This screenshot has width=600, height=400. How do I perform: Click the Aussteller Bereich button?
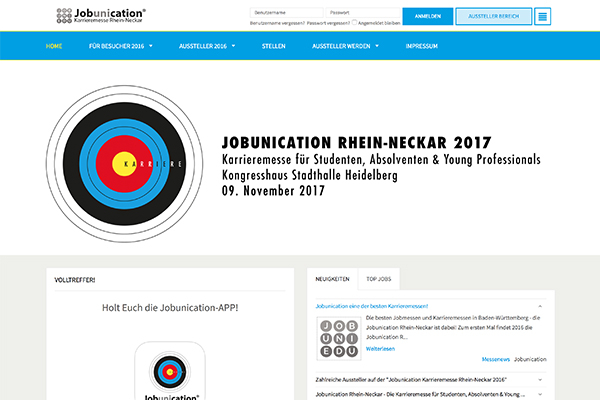coord(494,16)
